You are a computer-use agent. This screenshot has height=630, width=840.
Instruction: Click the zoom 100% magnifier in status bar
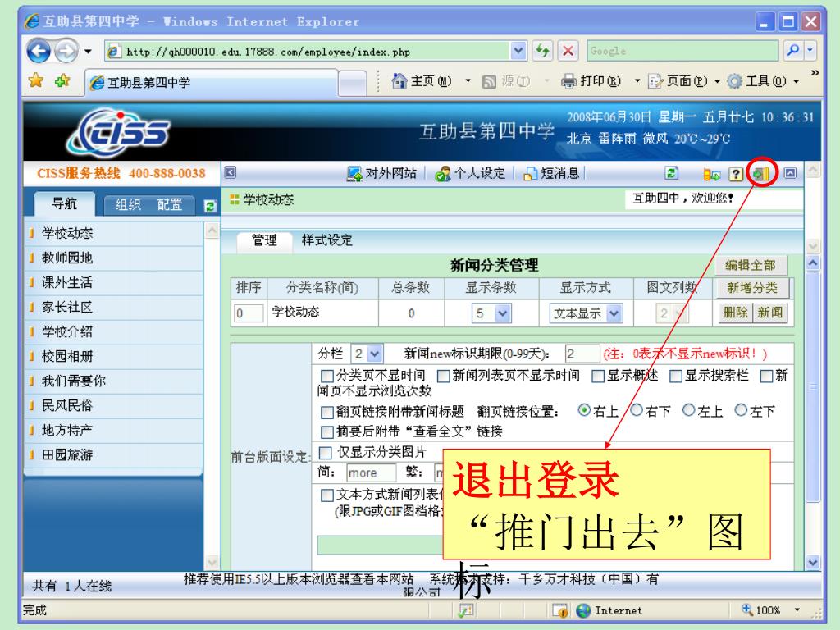(x=746, y=609)
